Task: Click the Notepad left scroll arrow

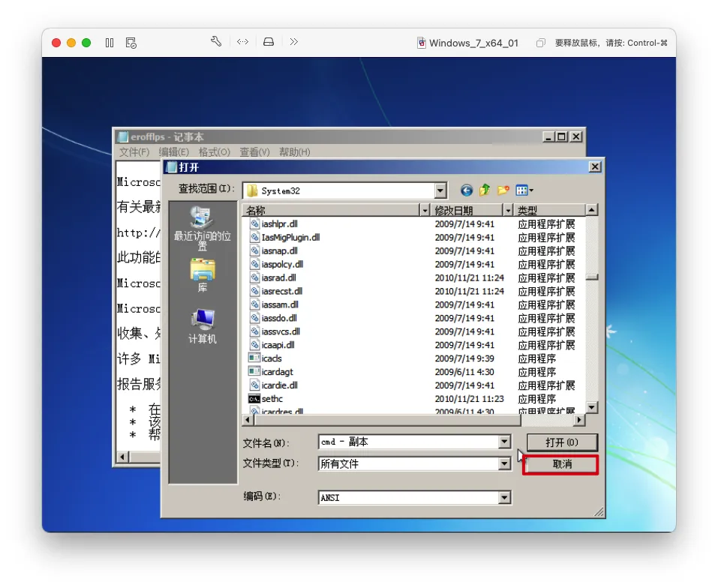Action: (x=122, y=457)
